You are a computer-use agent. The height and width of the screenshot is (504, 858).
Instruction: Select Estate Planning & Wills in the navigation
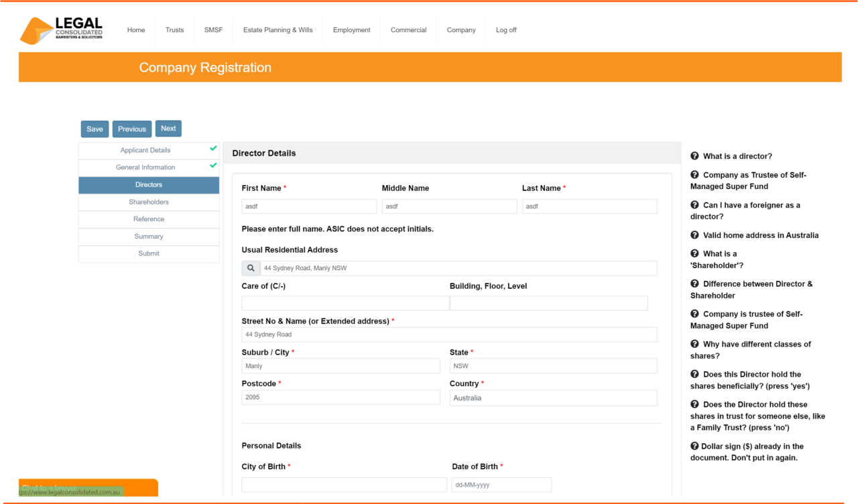point(278,29)
